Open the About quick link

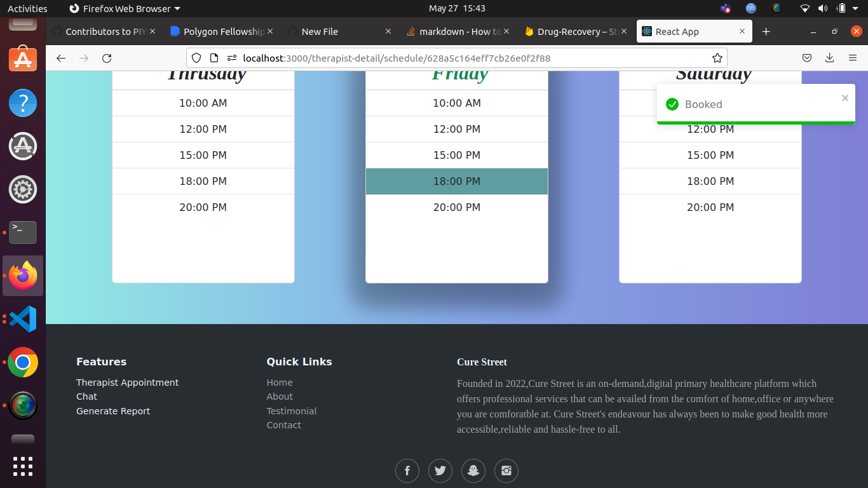tap(280, 396)
